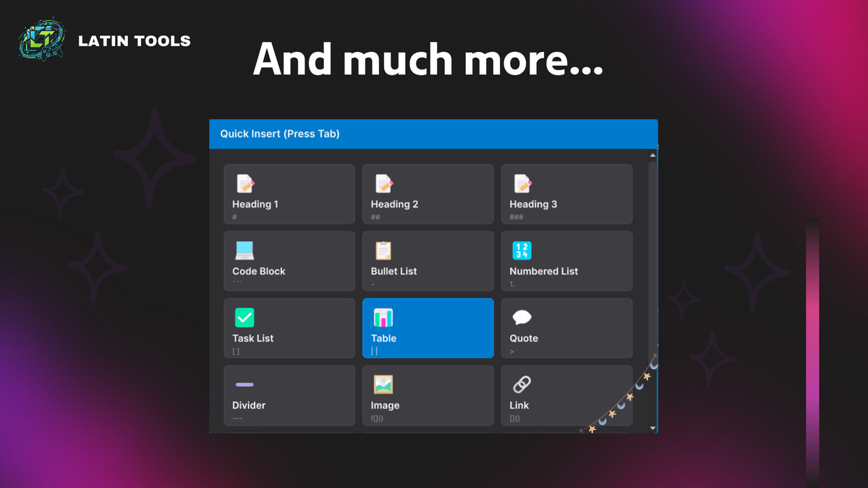Insert a Code Block
This screenshot has width=868, height=488.
click(x=289, y=261)
